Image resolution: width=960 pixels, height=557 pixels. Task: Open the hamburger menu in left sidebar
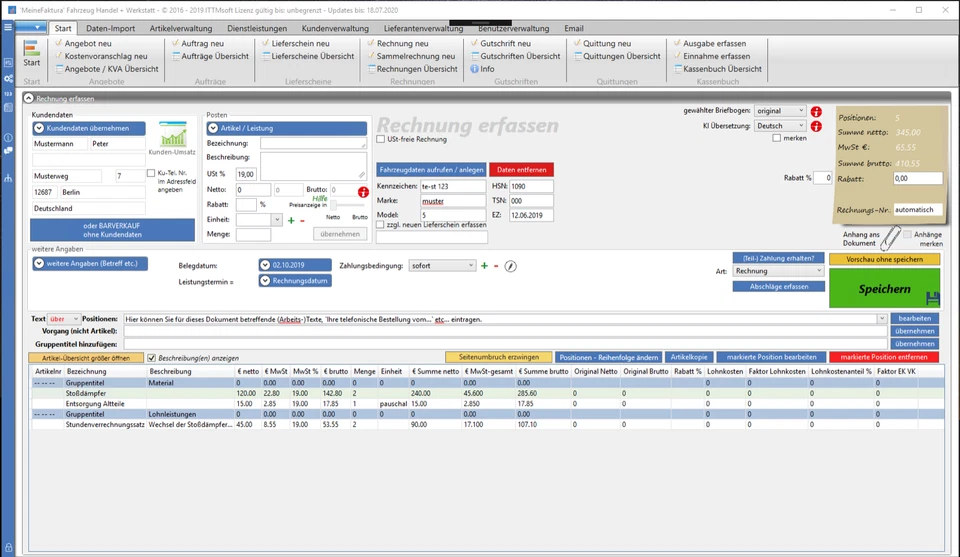point(8,27)
